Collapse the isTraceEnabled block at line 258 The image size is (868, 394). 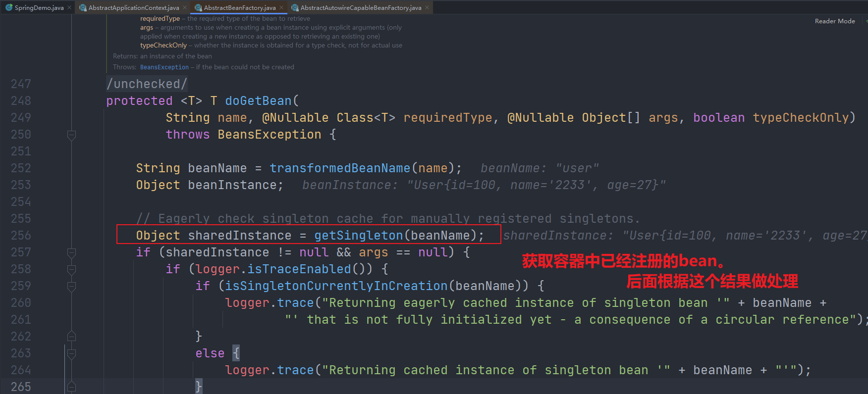coord(71,269)
